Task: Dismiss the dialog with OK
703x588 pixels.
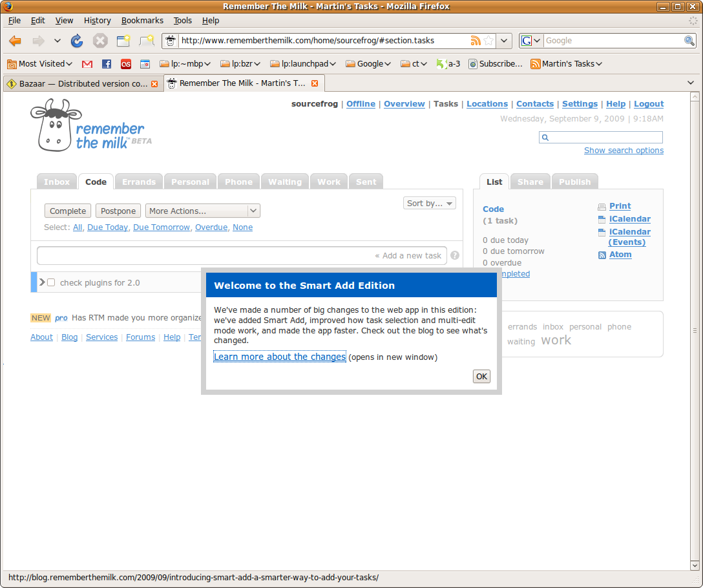Action: pos(481,376)
